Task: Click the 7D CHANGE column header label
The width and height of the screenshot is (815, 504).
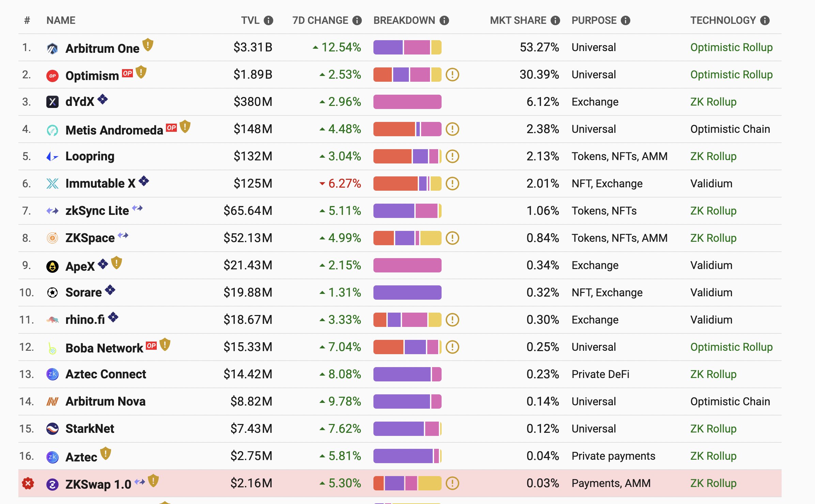Action: (x=320, y=20)
